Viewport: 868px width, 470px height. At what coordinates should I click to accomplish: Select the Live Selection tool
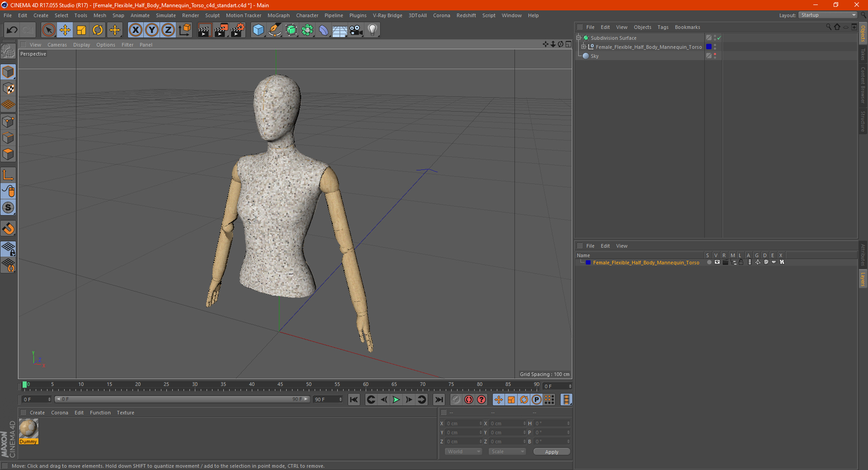click(x=48, y=30)
